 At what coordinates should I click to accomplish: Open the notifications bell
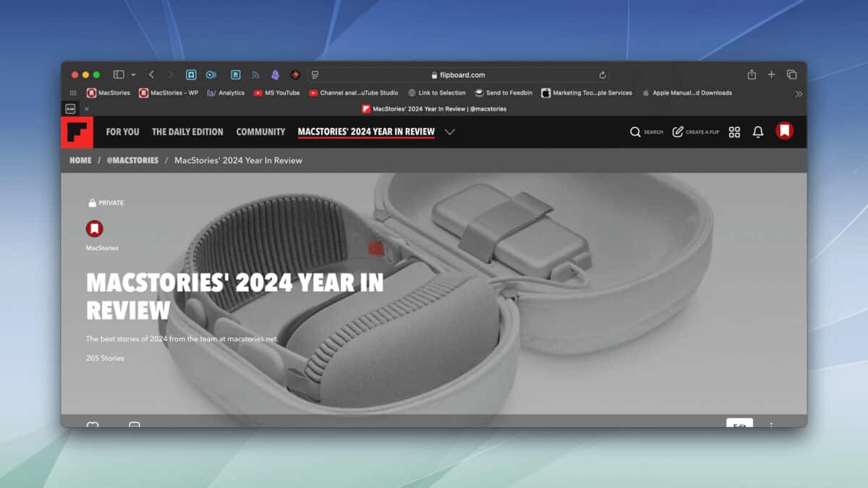tap(758, 132)
